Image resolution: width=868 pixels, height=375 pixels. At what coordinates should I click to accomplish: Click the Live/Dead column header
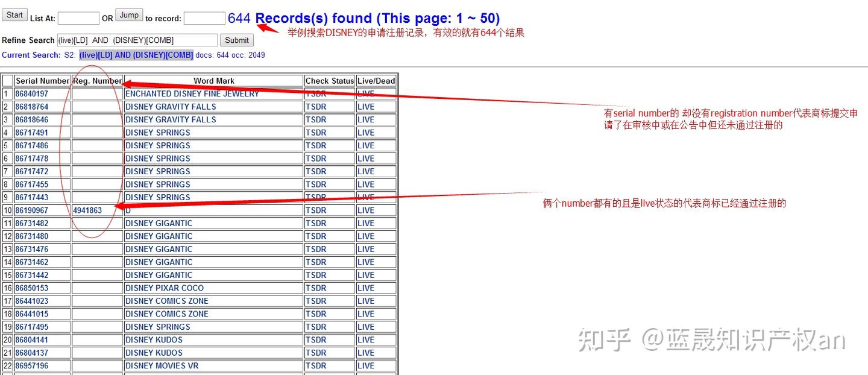coord(376,81)
